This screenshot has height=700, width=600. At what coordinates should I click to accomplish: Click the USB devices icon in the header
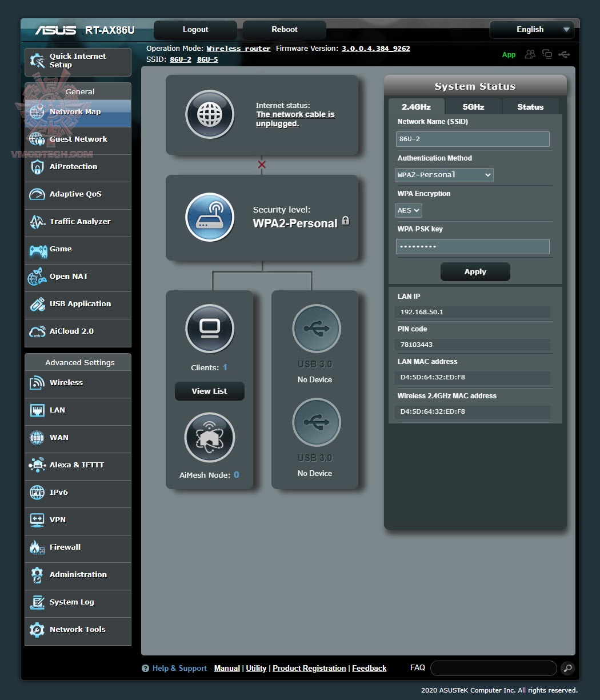(x=565, y=54)
